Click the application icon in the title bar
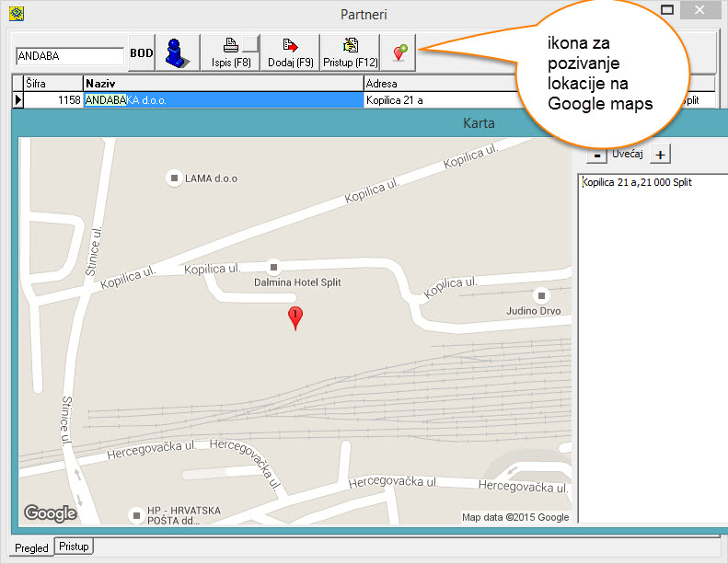 click(x=17, y=14)
